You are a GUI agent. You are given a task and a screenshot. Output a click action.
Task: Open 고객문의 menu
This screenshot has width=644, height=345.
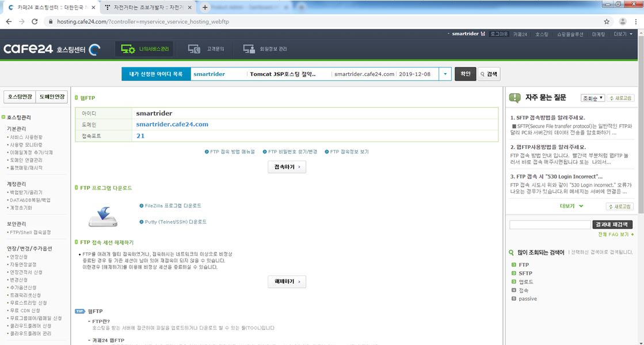pos(206,49)
